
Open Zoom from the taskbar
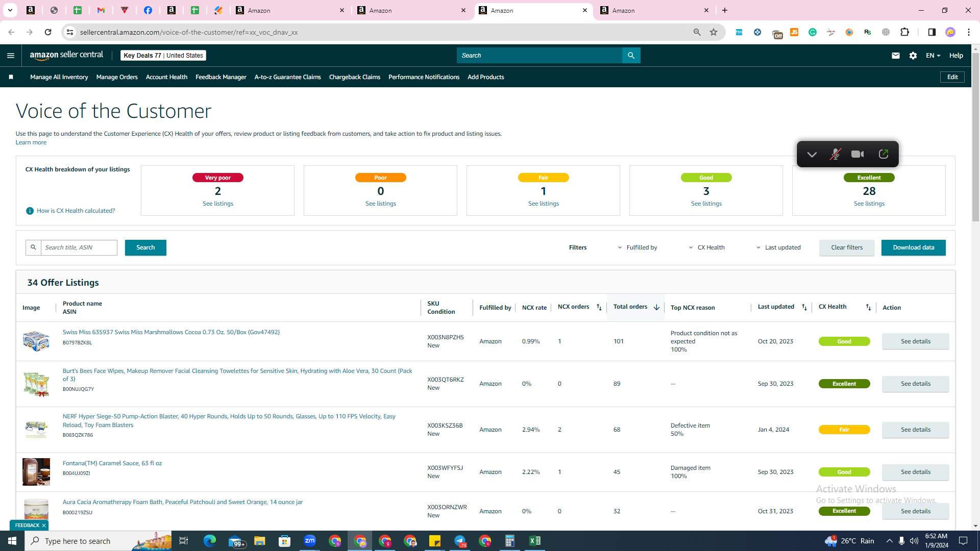coord(310,541)
